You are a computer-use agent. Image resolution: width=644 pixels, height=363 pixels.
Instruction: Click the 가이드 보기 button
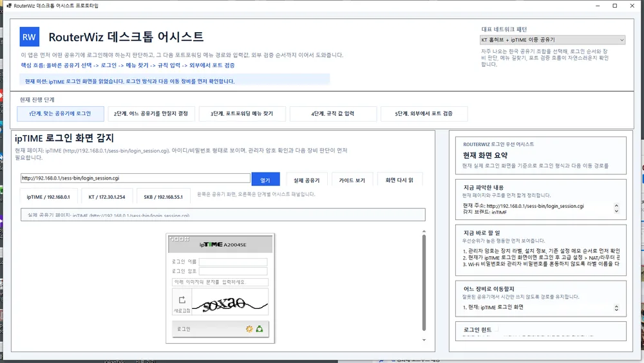(352, 180)
